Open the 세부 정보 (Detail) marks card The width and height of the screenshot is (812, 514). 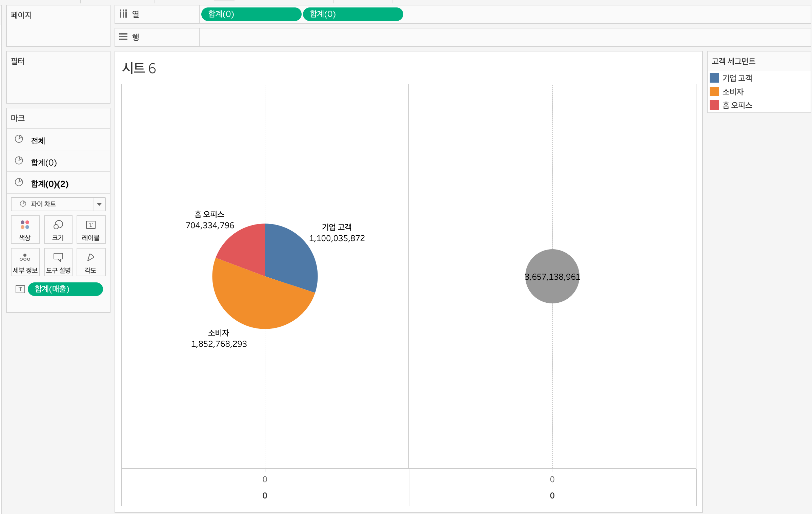[x=25, y=262]
